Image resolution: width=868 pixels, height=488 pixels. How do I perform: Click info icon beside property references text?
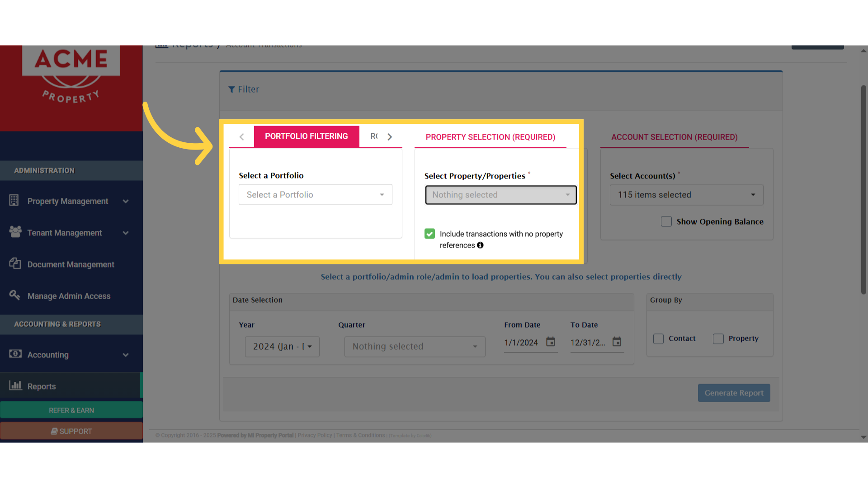coord(480,245)
